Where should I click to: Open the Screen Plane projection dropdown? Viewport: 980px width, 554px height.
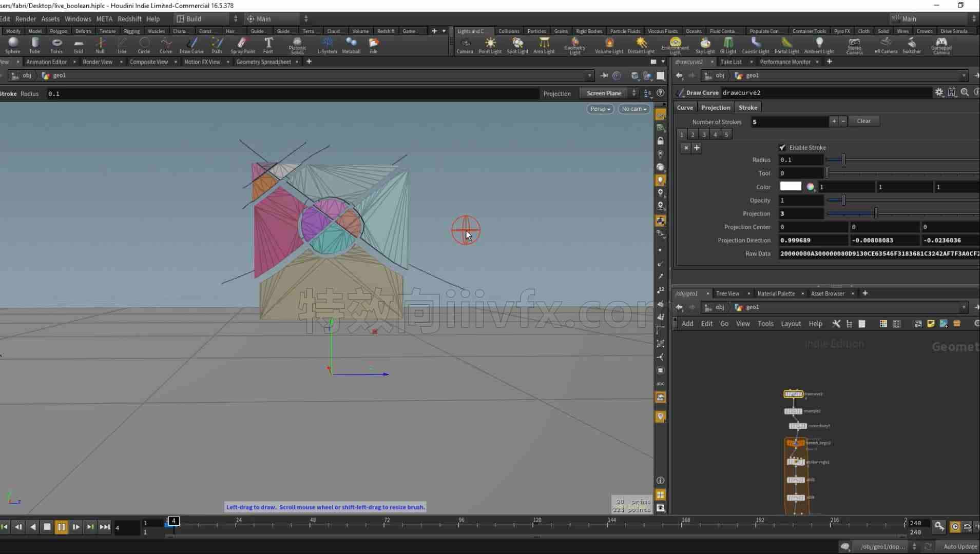[609, 93]
